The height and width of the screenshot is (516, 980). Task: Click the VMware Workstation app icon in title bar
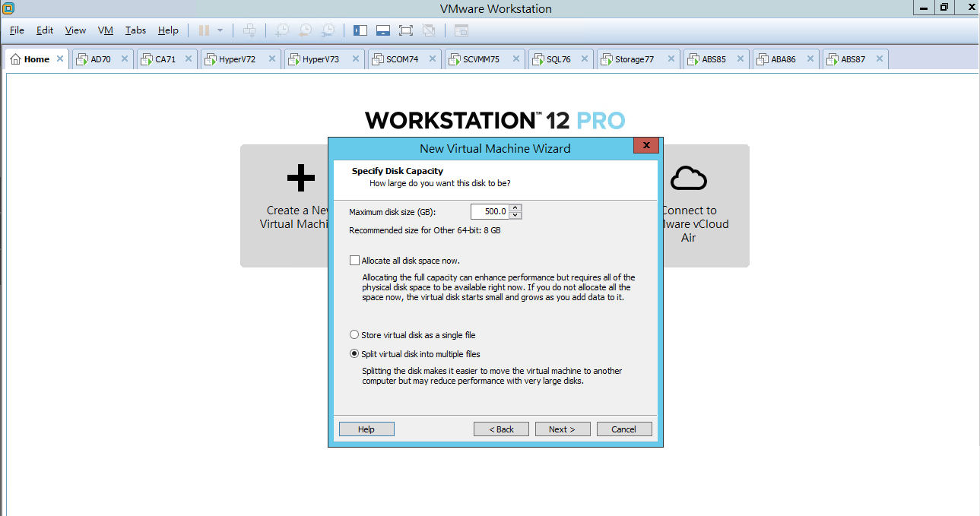click(x=9, y=8)
